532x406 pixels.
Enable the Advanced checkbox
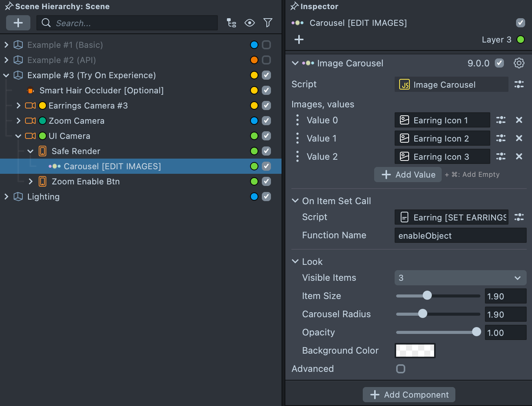click(401, 369)
